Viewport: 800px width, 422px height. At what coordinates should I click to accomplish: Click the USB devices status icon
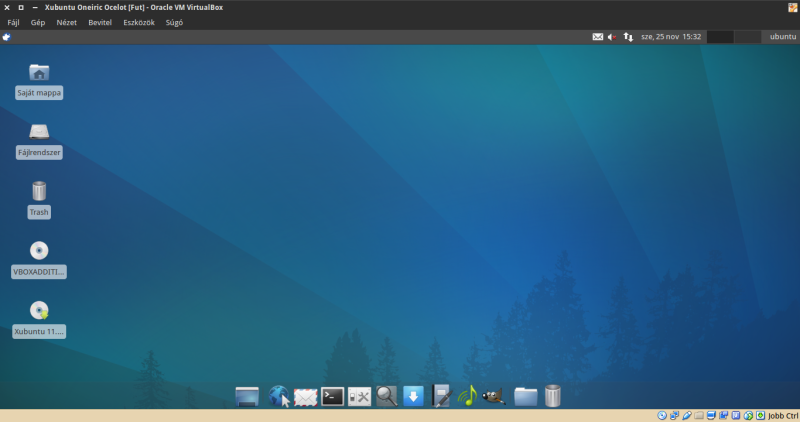(687, 416)
